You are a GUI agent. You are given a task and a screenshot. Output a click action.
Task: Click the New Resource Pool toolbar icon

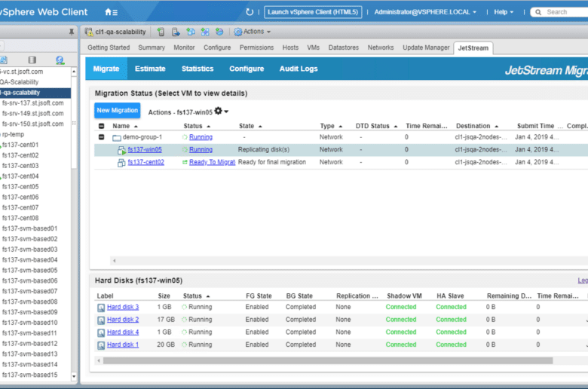[x=219, y=32]
